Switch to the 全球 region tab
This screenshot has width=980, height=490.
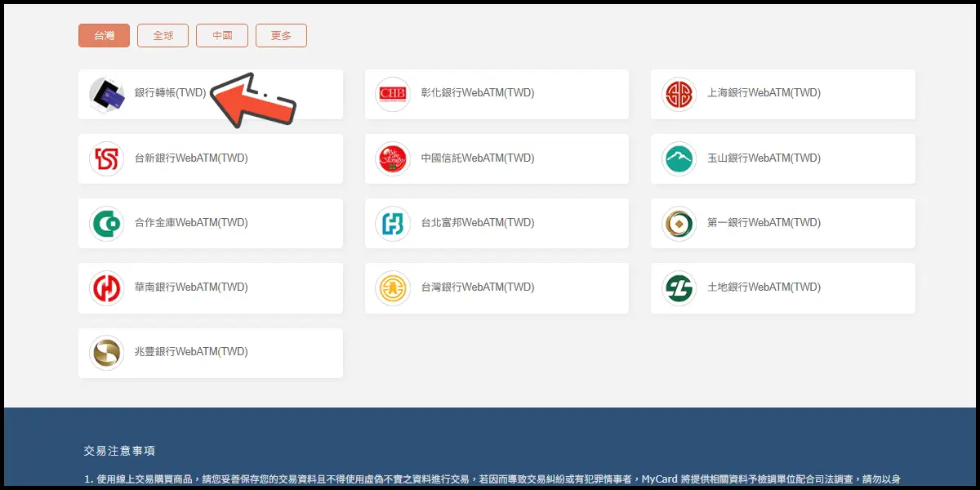click(x=163, y=36)
